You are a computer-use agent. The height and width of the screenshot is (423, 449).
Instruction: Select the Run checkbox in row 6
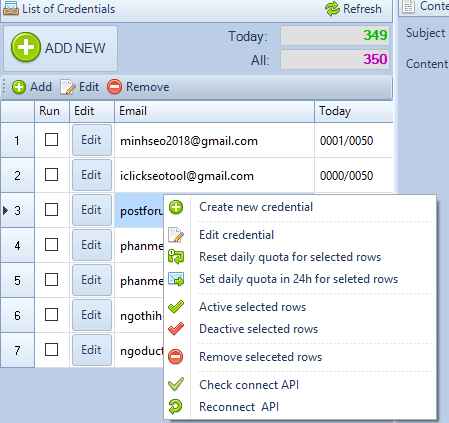point(51,315)
